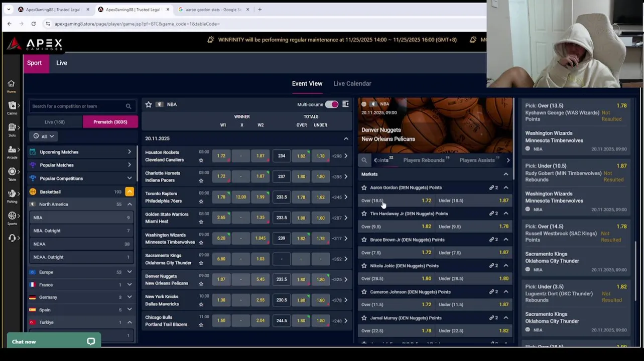Open more markets +298 for Rockets vs Cavaliers
Image resolution: width=644 pixels, height=361 pixels.
click(x=340, y=156)
